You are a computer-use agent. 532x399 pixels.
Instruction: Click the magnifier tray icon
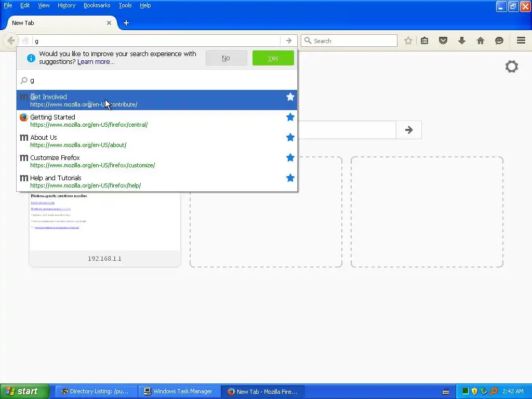tap(494, 391)
